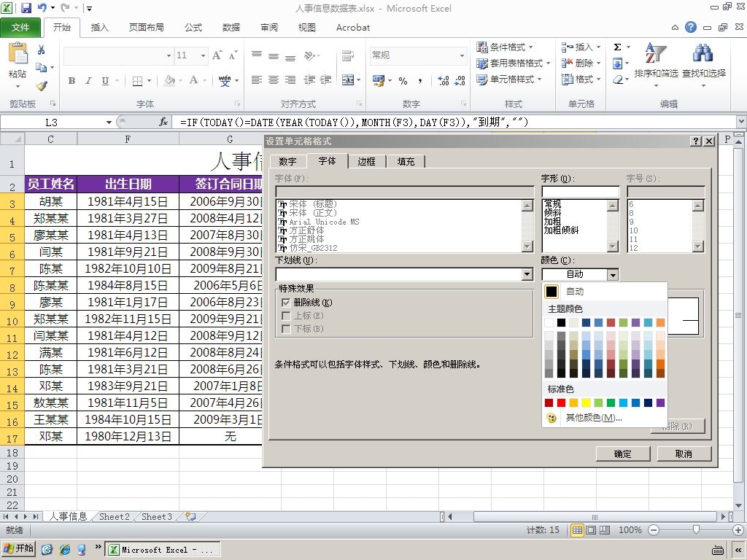Screen dimensions: 747x560
Task: Open the 下划线 underline dropdown
Action: click(527, 274)
